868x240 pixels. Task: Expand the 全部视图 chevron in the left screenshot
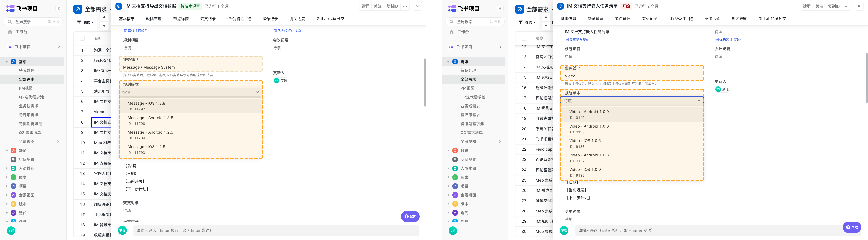pyautogui.click(x=58, y=142)
